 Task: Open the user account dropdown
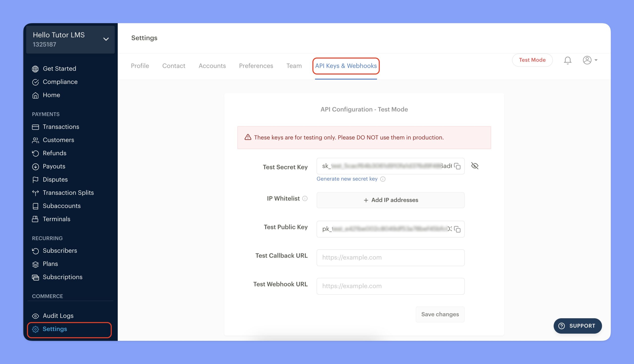[590, 60]
